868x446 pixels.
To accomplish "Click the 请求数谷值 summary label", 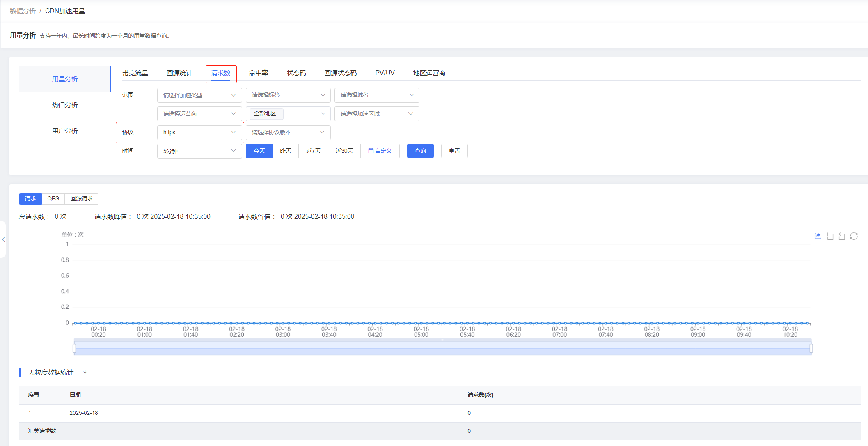I will (257, 216).
